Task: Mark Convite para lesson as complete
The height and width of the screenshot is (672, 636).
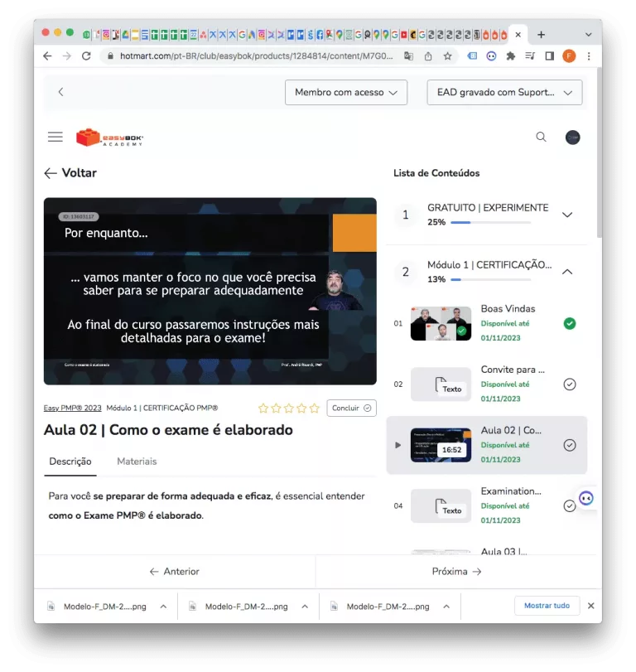Action: click(x=569, y=384)
